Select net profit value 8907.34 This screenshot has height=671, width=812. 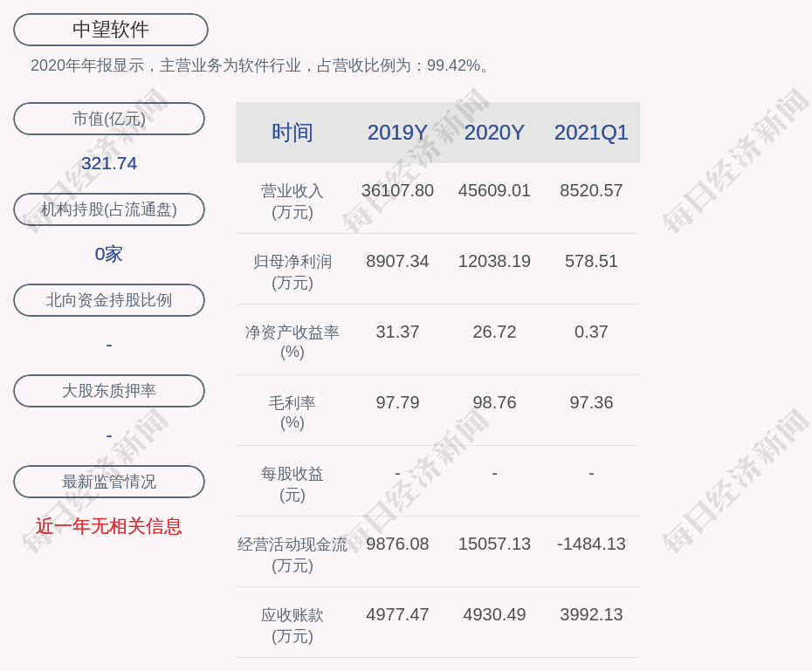pos(397,261)
